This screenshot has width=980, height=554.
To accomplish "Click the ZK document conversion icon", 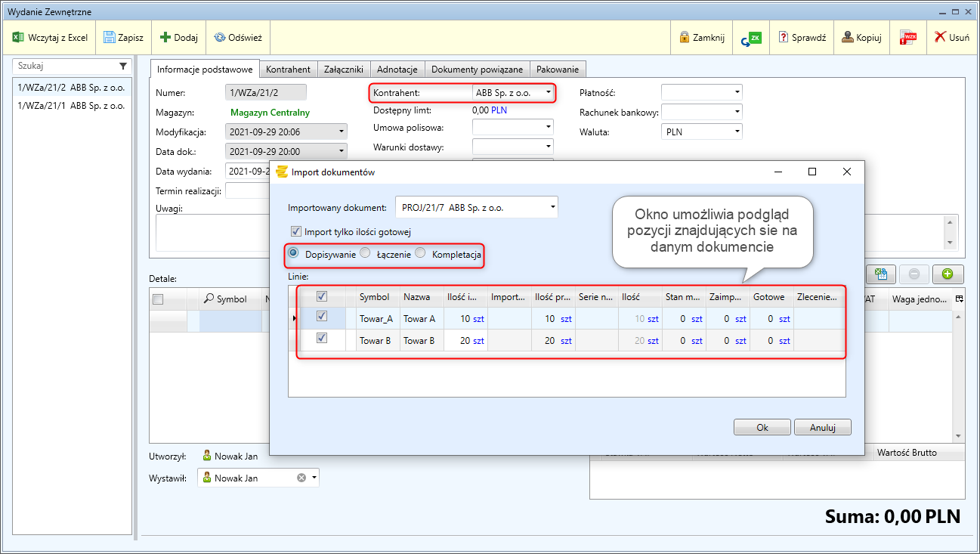I will click(751, 38).
